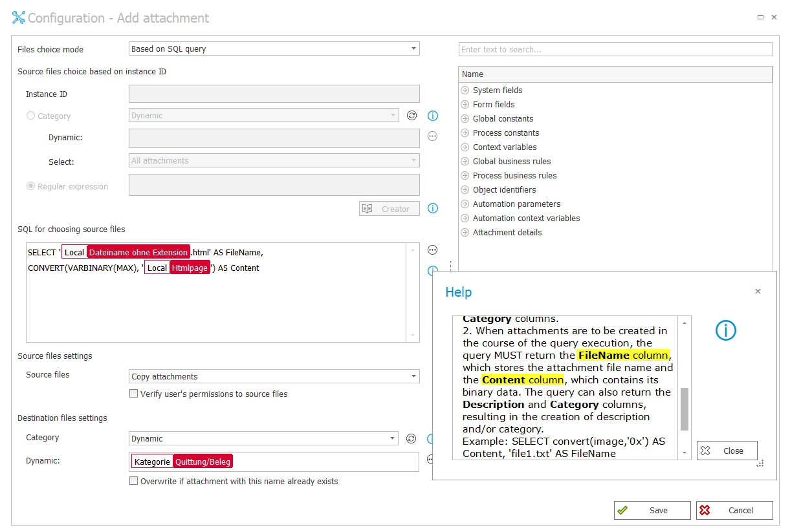Open Process business rules in the list
Screen dimensions: 790x532
pos(514,176)
